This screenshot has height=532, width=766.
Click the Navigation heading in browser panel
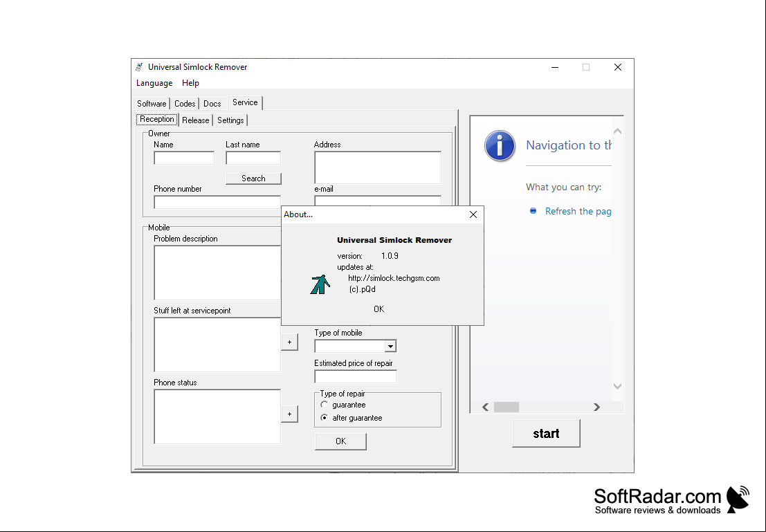(x=569, y=145)
